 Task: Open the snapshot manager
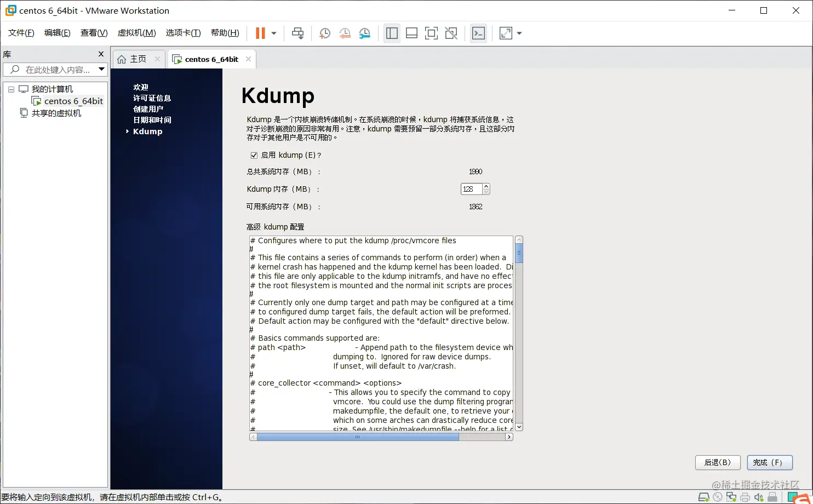365,33
